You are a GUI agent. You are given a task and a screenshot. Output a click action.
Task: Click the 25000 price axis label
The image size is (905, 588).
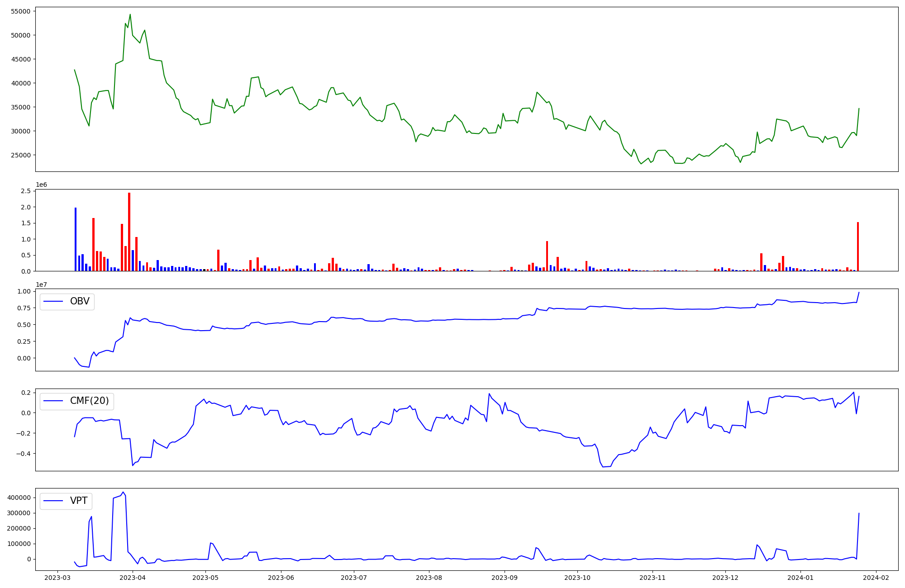click(20, 155)
